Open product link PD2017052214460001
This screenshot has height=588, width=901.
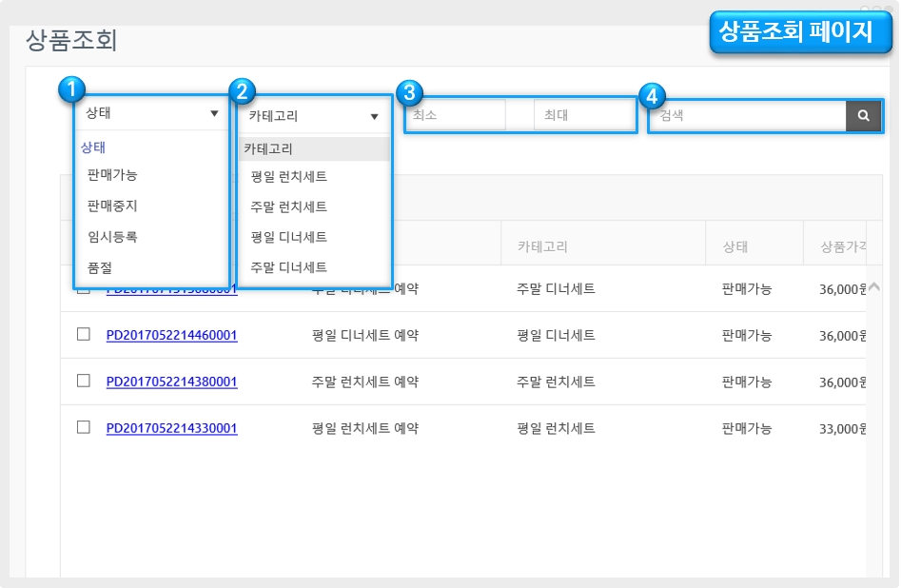coord(171,335)
